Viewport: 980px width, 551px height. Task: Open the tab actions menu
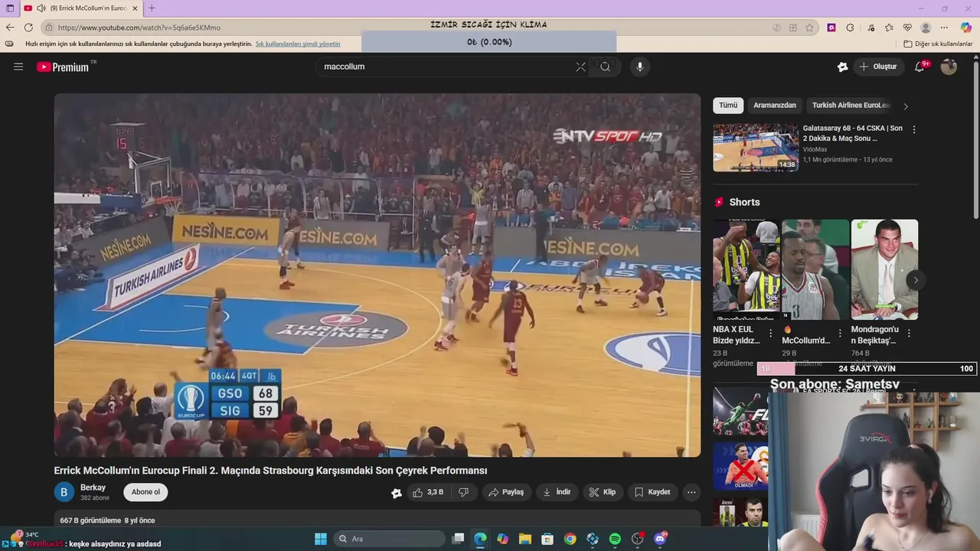coord(10,8)
